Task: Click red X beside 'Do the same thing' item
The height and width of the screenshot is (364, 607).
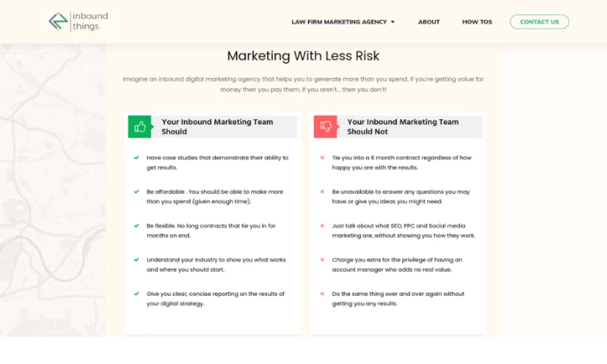Action: [322, 293]
